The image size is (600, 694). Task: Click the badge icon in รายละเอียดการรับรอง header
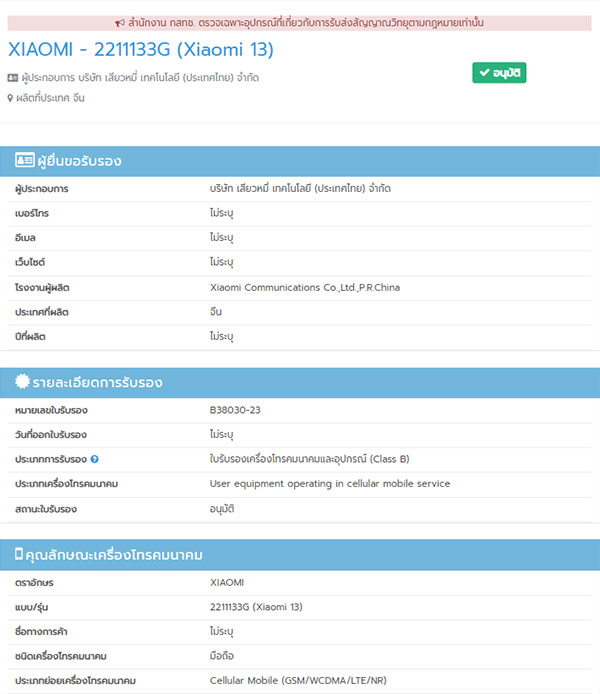(x=22, y=381)
